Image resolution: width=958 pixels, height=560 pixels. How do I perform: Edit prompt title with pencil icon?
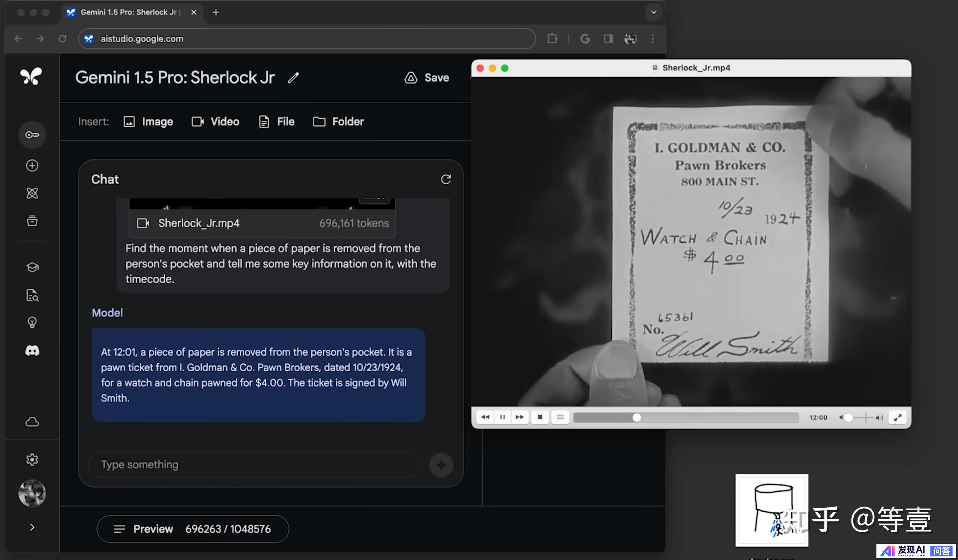(293, 78)
